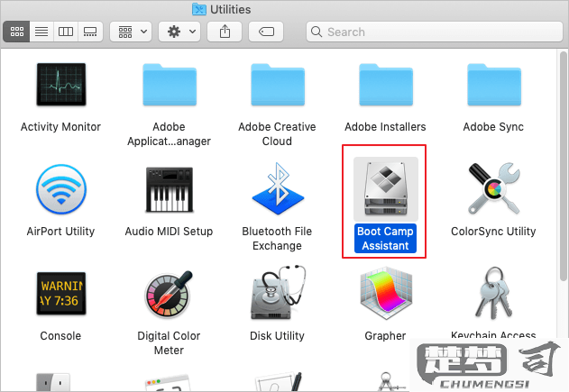Open the Adobe Application Manager folder
Image resolution: width=569 pixels, height=392 pixels.
point(170,85)
